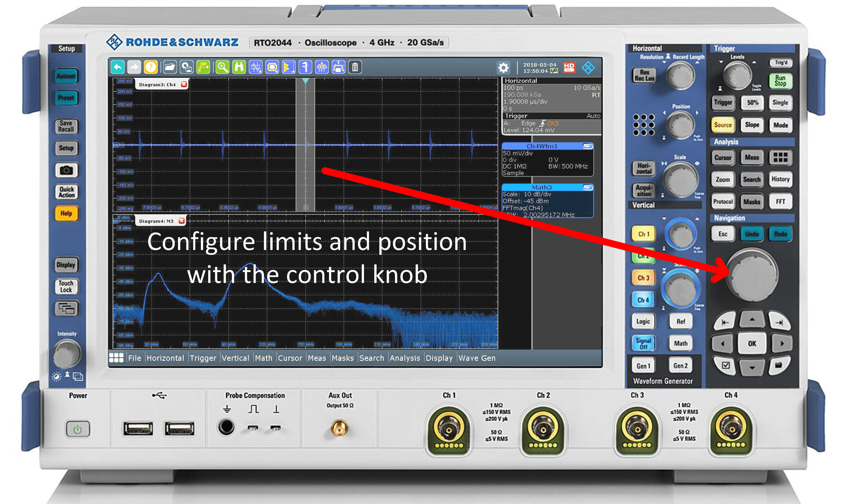
Task: Toggle the green Run Stop key
Action: [780, 81]
